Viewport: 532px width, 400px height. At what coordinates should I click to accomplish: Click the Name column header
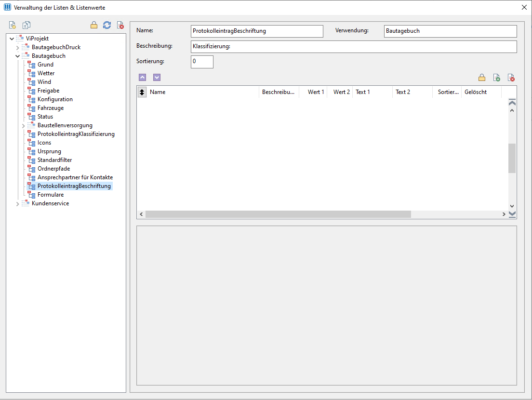(x=203, y=92)
